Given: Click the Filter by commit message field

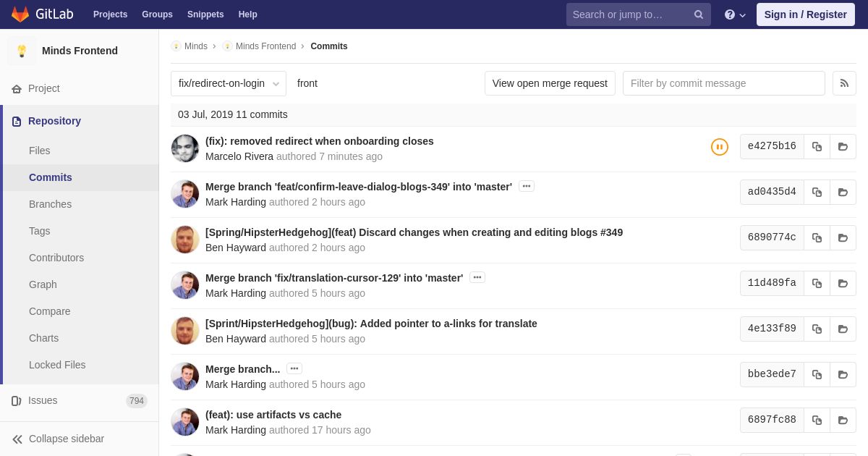Looking at the screenshot, I should (x=723, y=83).
